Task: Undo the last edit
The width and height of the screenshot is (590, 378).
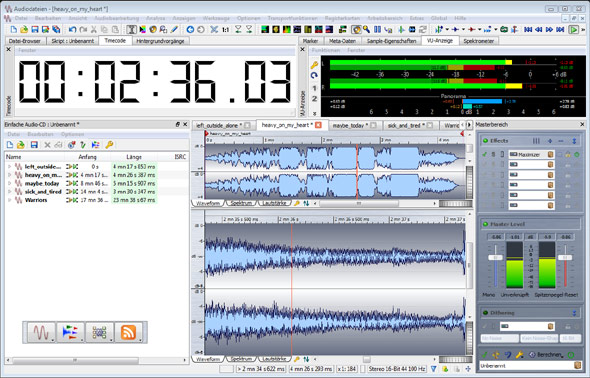Action: (x=72, y=29)
